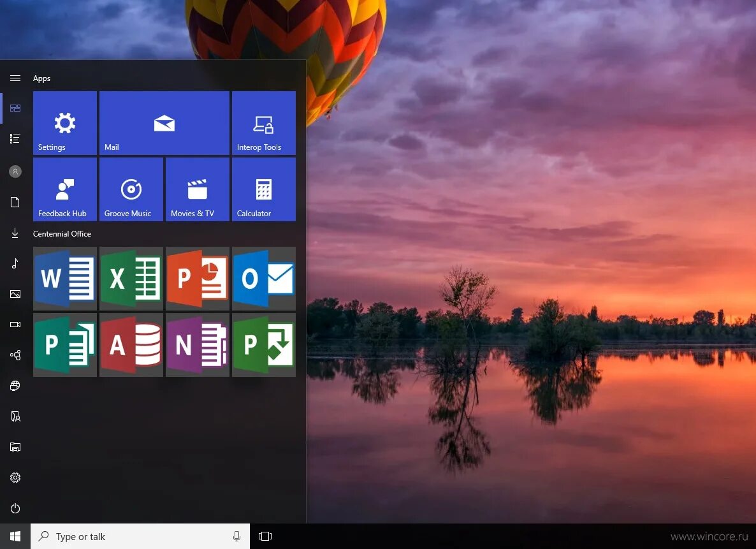Open the HomeGroup shortcut in sidebar

click(x=15, y=356)
